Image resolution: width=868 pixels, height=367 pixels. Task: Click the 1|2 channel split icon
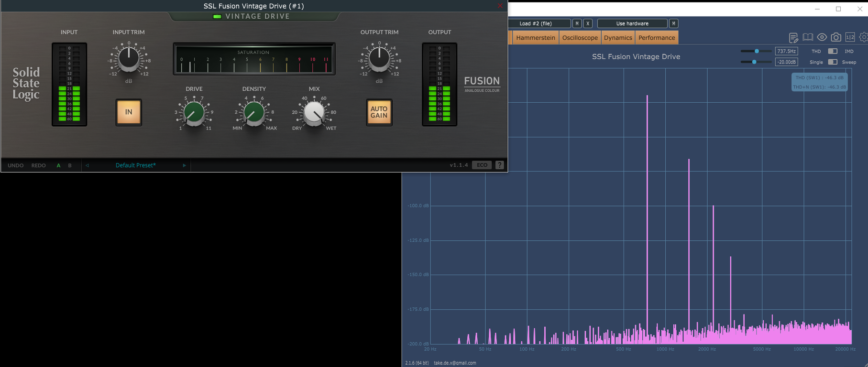click(850, 37)
